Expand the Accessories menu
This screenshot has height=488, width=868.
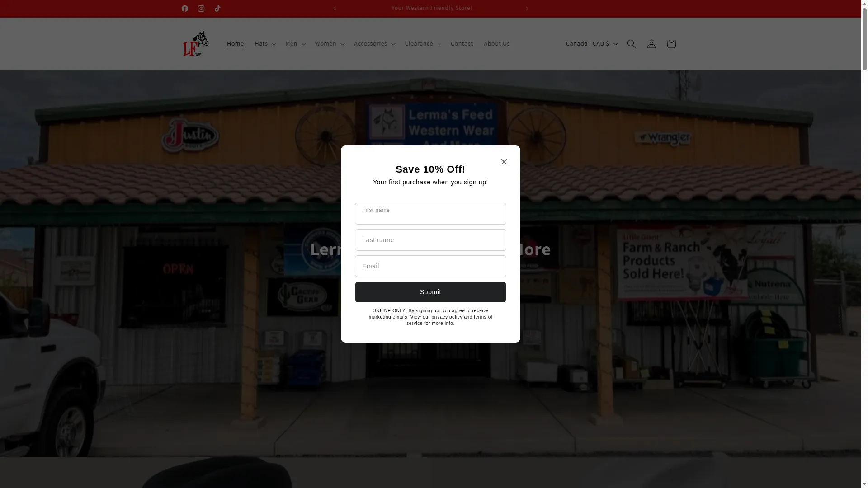[375, 44]
